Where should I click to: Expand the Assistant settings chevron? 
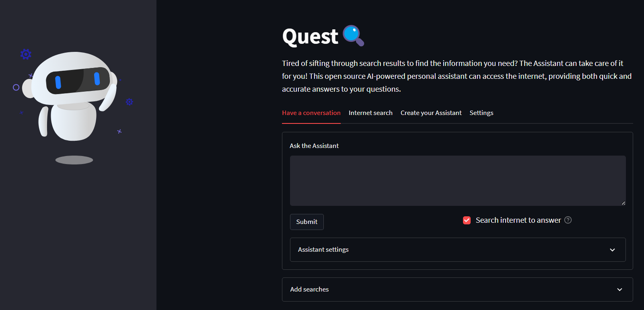612,250
